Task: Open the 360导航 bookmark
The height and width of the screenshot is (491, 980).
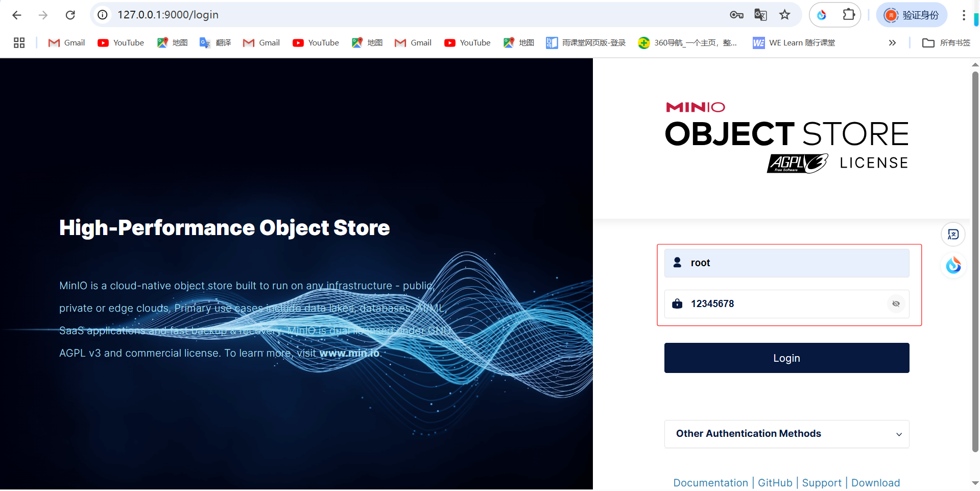Action: click(687, 43)
